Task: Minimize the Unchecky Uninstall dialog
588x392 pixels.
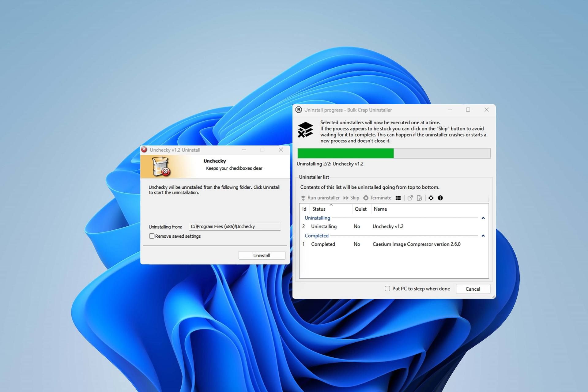Action: [244, 150]
